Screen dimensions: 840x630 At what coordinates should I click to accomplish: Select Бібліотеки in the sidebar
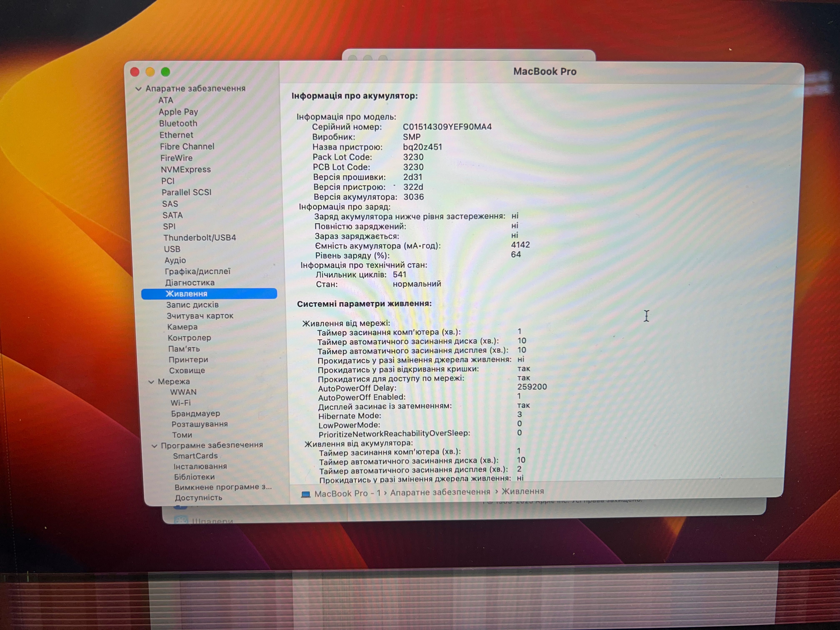pyautogui.click(x=194, y=477)
